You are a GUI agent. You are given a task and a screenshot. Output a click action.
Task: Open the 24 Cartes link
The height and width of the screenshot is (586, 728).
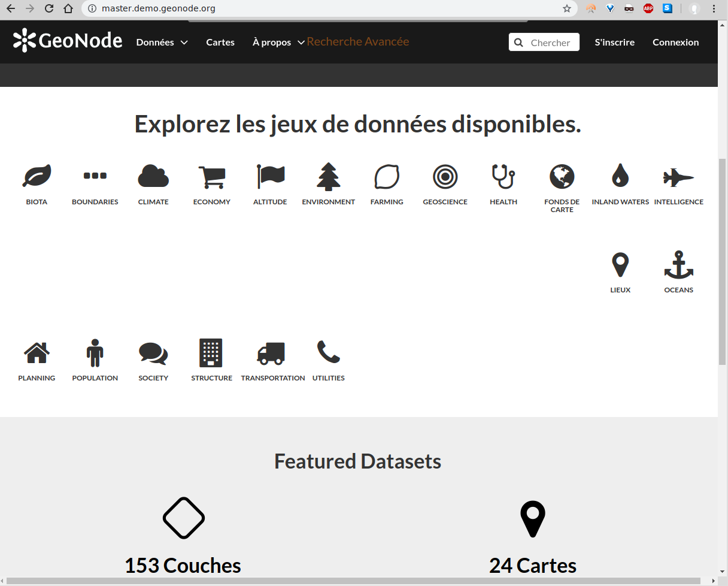coord(533,566)
